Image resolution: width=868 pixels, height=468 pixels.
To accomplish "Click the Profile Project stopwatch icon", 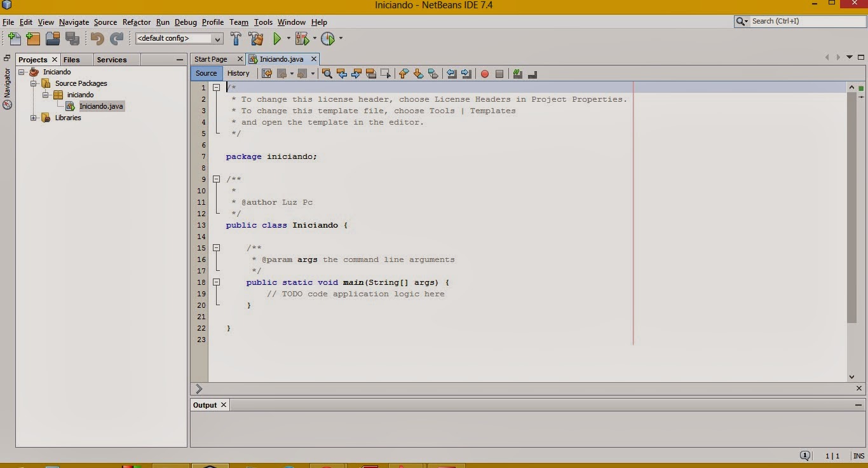I will click(x=329, y=38).
